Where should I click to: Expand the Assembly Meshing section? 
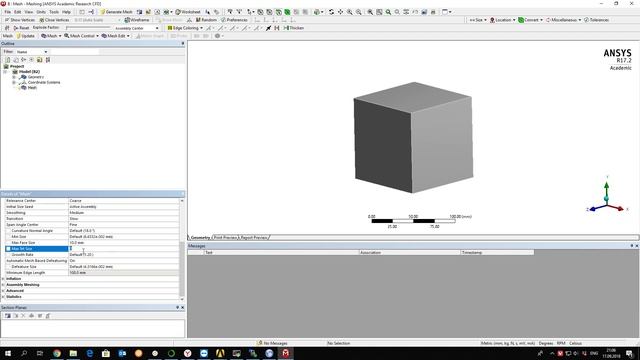point(3,284)
